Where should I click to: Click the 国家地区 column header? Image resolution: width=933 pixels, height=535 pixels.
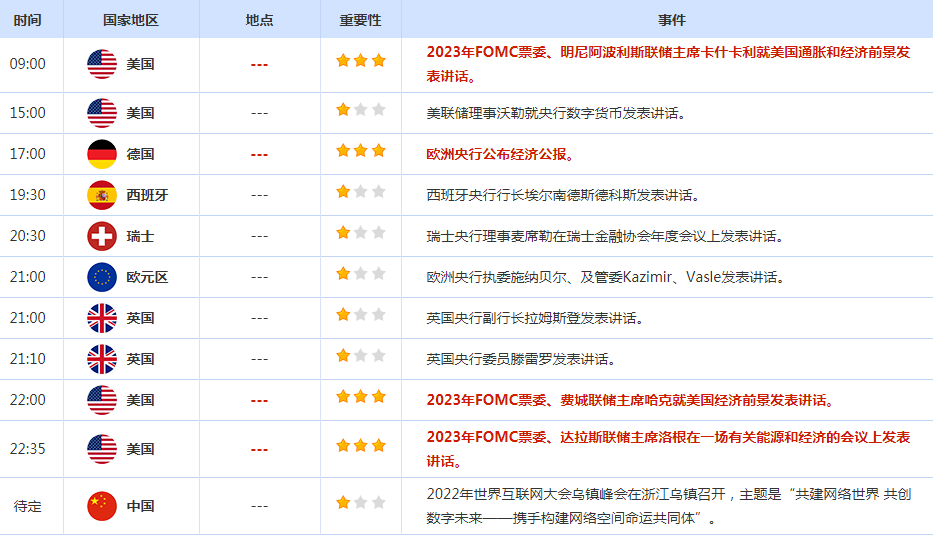(x=131, y=20)
